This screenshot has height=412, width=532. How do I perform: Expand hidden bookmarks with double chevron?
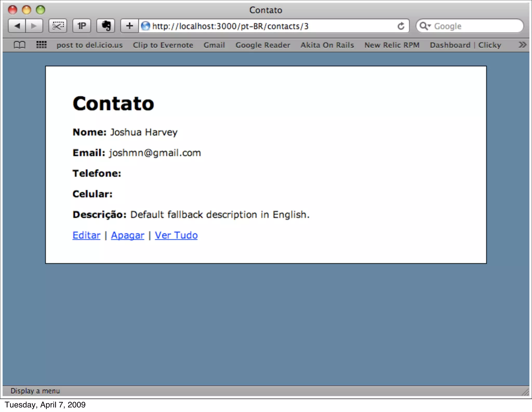pyautogui.click(x=522, y=45)
